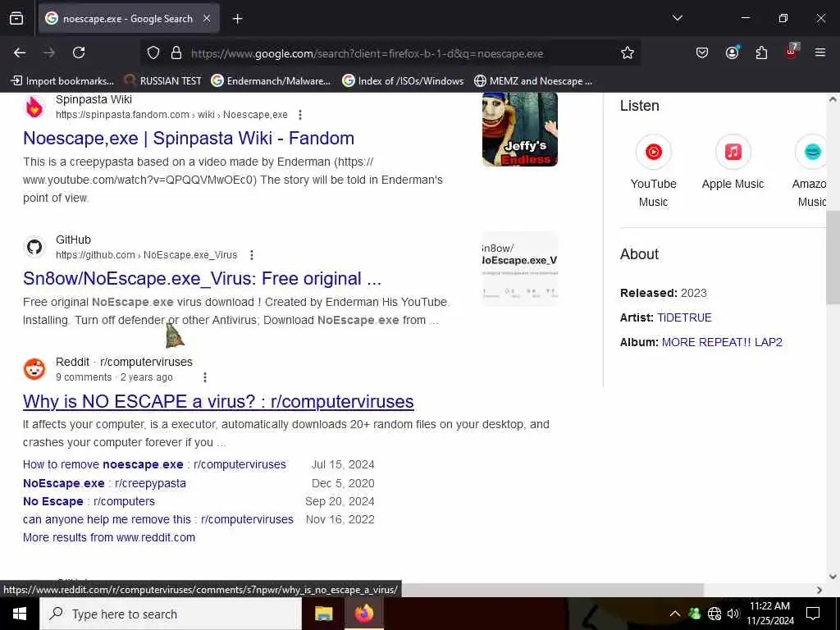This screenshot has height=630, width=840.
Task: Click the scroll down arrow of page scrollbar
Action: click(833, 577)
